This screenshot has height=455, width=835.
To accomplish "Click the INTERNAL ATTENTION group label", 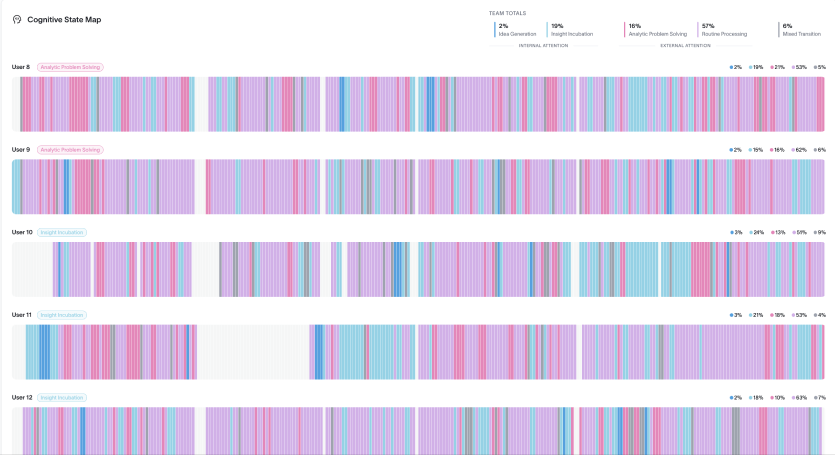I will pyautogui.click(x=543, y=46).
